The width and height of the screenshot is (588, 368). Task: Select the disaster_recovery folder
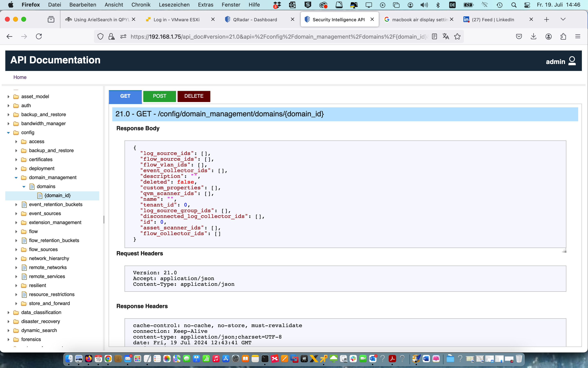point(41,322)
